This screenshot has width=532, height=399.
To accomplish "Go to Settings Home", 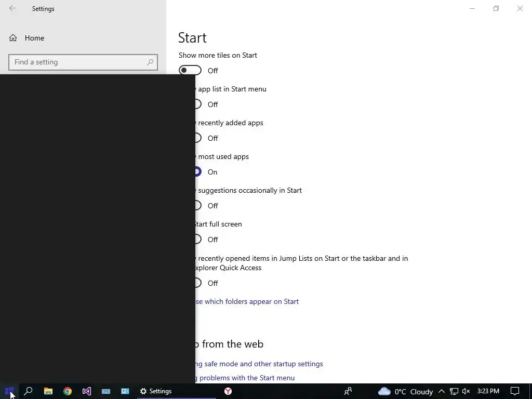I will coord(27,38).
